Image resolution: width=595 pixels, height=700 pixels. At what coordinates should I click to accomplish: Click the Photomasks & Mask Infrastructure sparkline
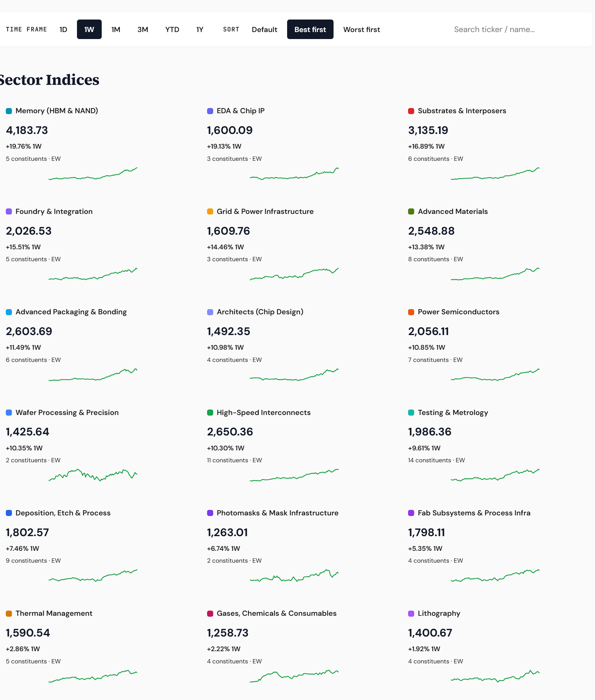[294, 575]
